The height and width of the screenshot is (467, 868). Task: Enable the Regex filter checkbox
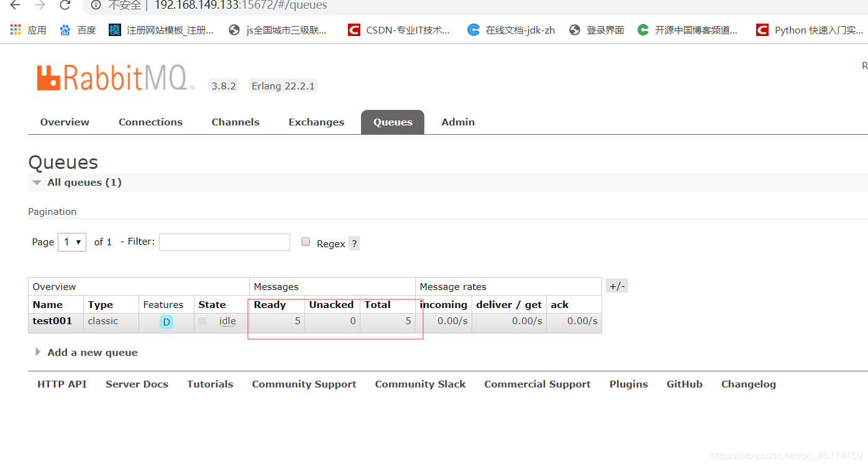(306, 242)
